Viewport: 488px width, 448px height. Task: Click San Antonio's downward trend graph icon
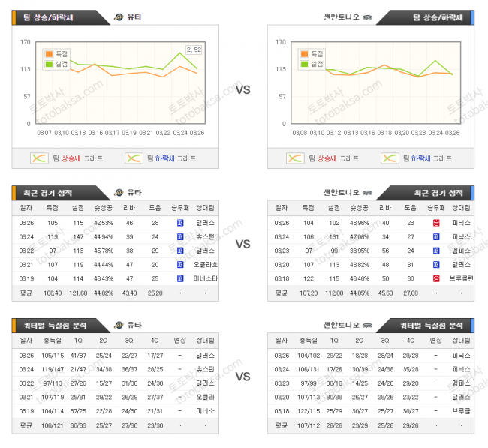[389, 158]
